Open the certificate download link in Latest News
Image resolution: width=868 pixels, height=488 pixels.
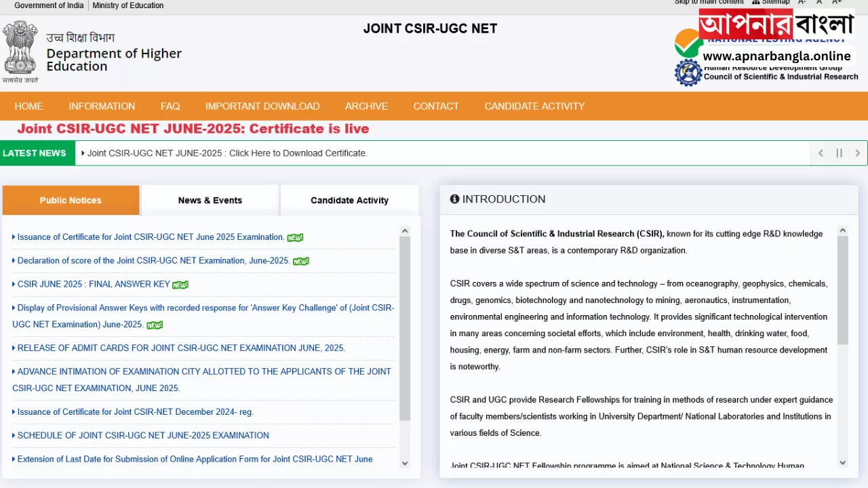tap(226, 153)
